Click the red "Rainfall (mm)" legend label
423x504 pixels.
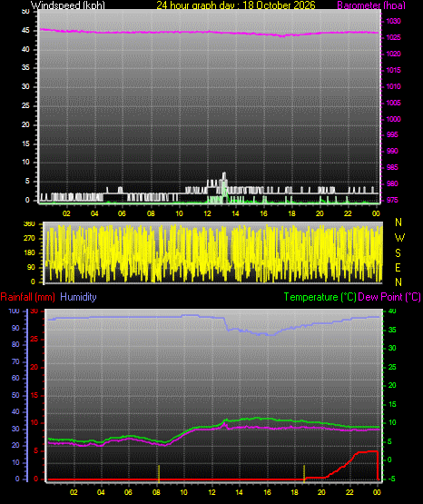(x=27, y=297)
